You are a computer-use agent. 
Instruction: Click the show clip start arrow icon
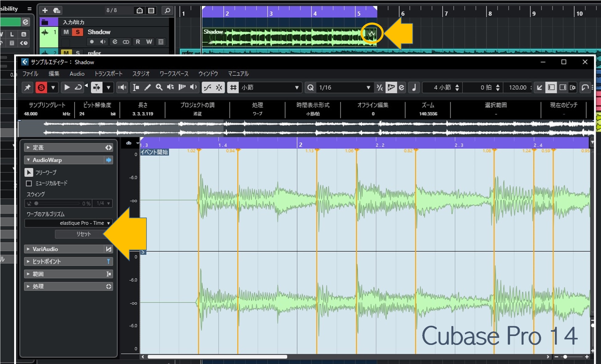click(539, 88)
